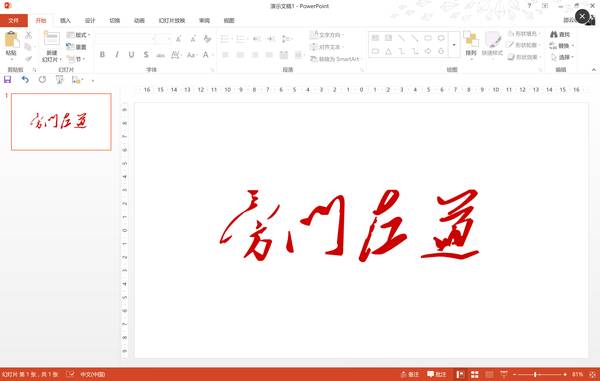Click the 替换 (Replace) button

tap(561, 46)
